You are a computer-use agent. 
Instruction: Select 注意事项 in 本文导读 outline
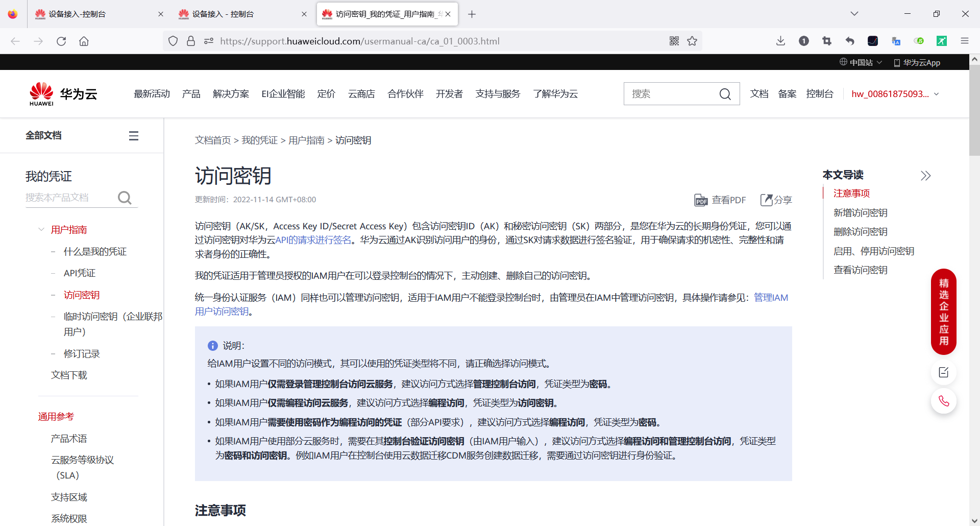851,193
